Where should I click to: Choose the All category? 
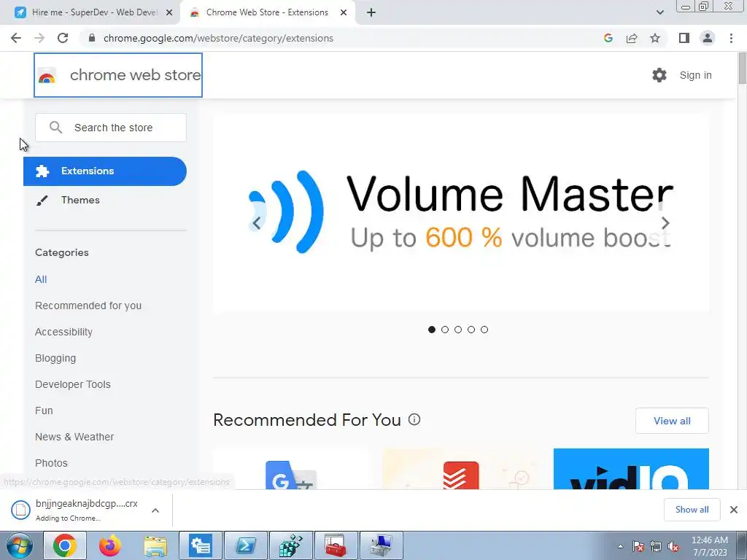(x=41, y=279)
